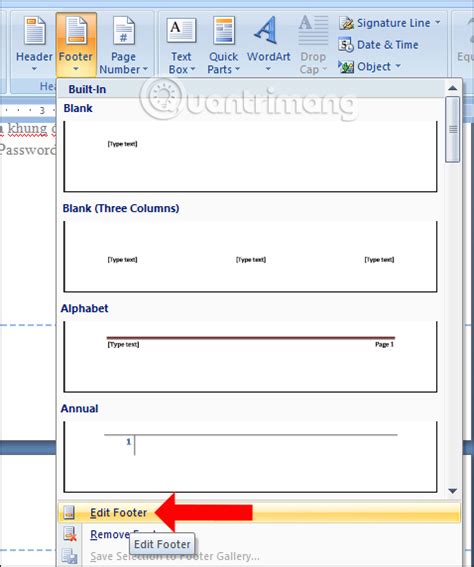Click the Signature Line label

[393, 23]
